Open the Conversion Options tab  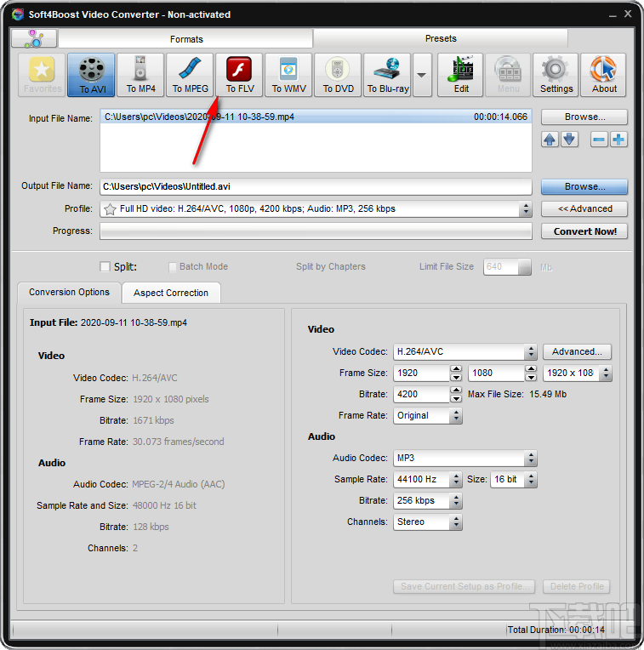pyautogui.click(x=69, y=293)
